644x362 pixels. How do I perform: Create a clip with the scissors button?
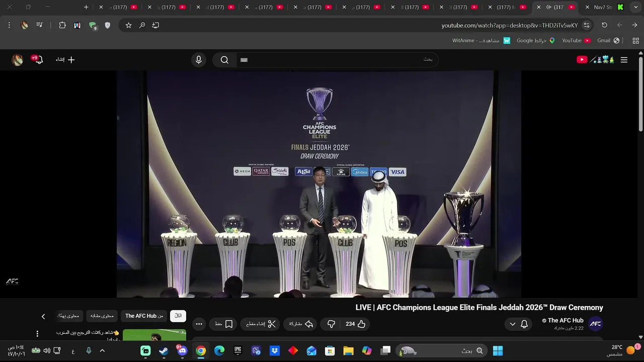(261, 324)
